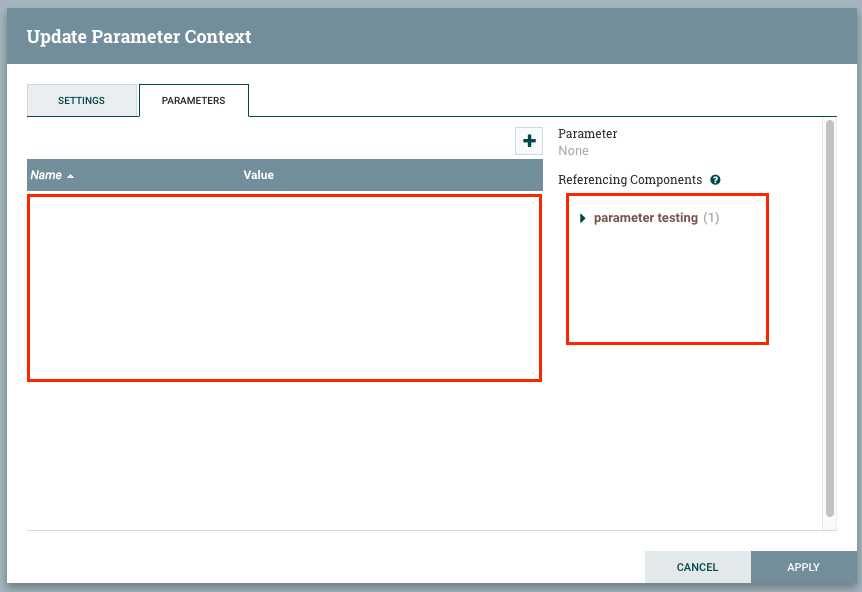The height and width of the screenshot is (592, 862).
Task: Click the Value column header
Action: (x=259, y=175)
